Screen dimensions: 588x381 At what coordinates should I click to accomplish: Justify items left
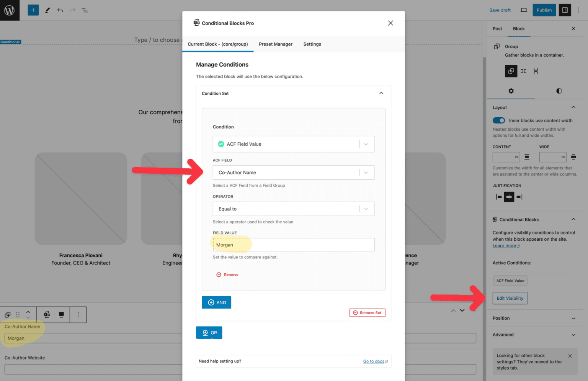coord(499,197)
